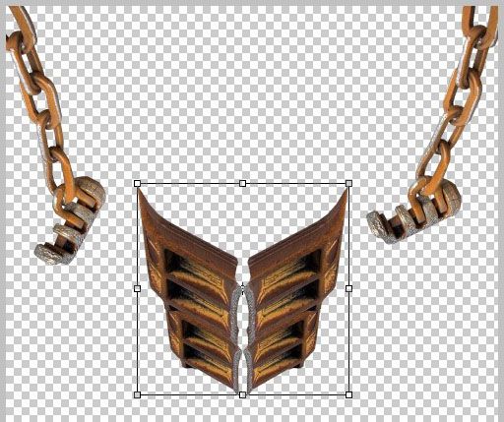Click the right-middle transform handle
The image size is (504, 422).
[x=348, y=288]
